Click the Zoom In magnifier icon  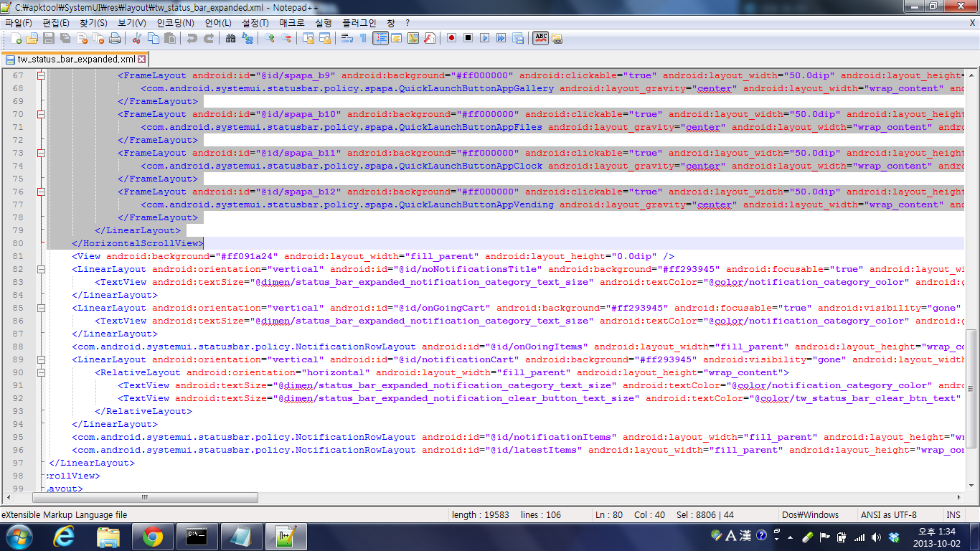270,38
